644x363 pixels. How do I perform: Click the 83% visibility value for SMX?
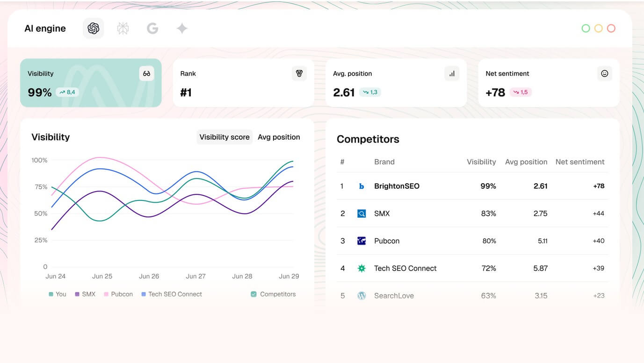(488, 214)
